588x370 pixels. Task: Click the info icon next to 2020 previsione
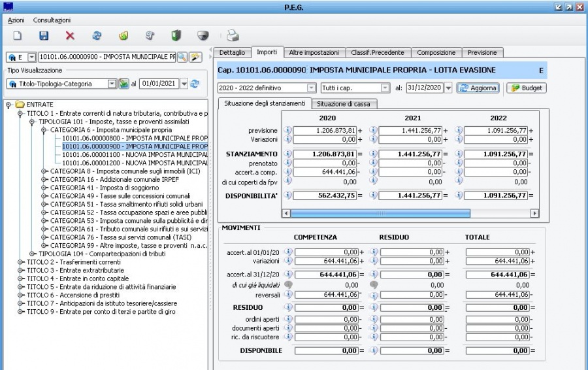(x=287, y=130)
